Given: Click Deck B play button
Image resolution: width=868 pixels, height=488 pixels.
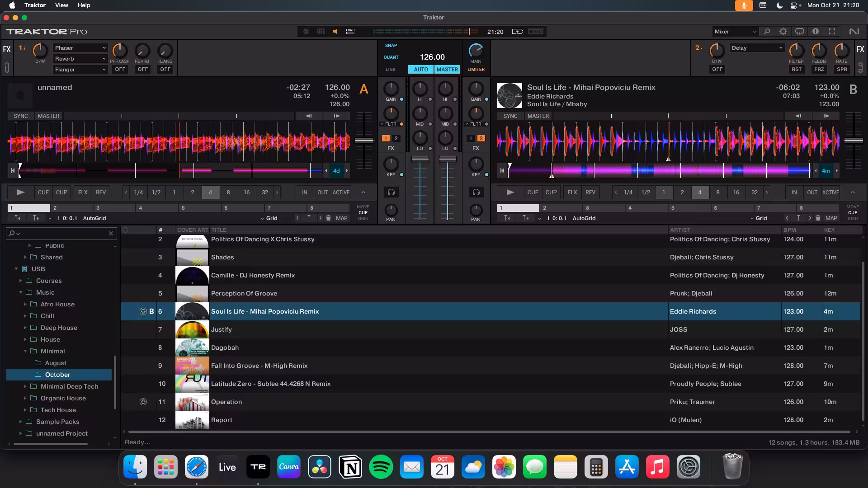Looking at the screenshot, I should [510, 192].
